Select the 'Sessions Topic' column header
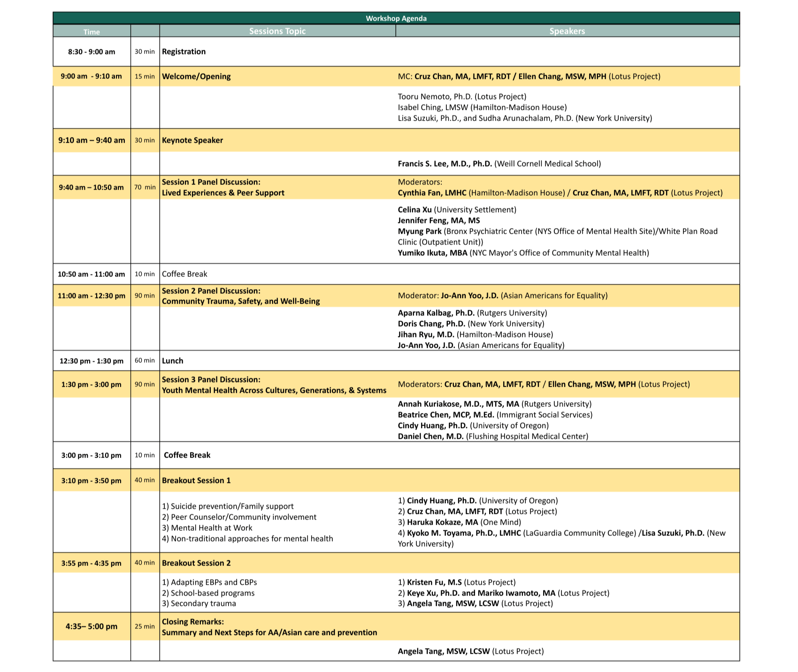This screenshot has width=798, height=672. coord(277,31)
